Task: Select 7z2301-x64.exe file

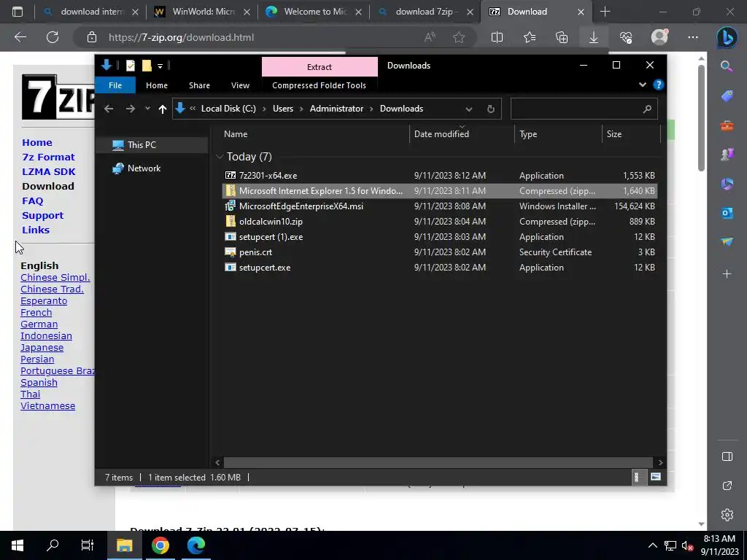Action: point(440,176)
